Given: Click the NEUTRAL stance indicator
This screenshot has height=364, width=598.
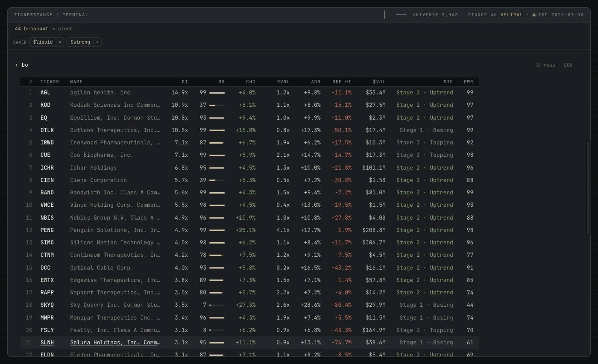Looking at the screenshot, I should 511,15.
